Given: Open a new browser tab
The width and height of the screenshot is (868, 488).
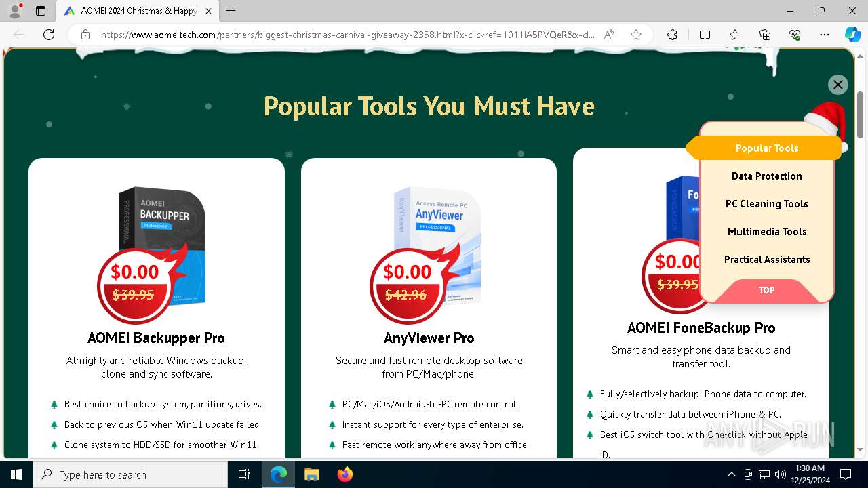Looking at the screenshot, I should [231, 11].
